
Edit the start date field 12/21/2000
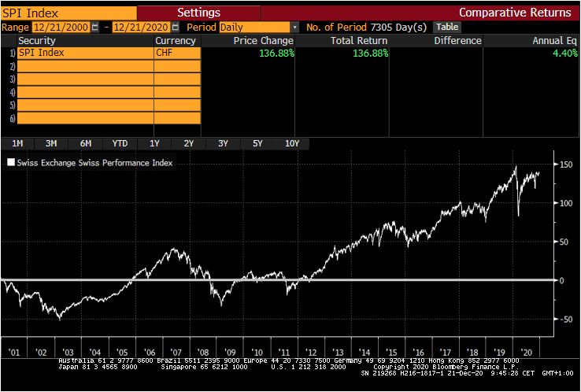click(x=61, y=28)
